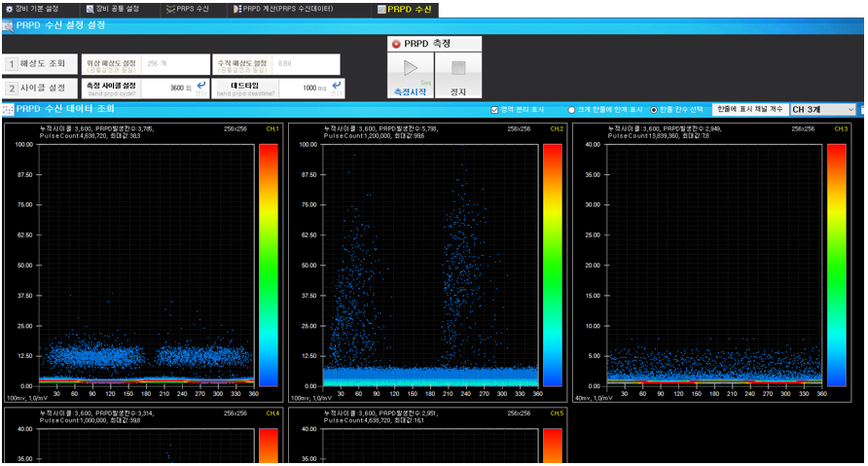Switch to the PRPD 수신 tab
The height and width of the screenshot is (466, 868).
[409, 9]
